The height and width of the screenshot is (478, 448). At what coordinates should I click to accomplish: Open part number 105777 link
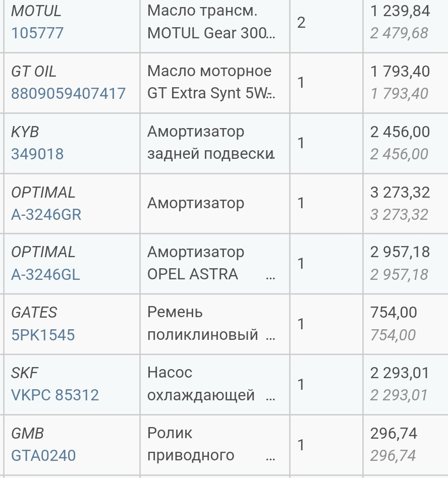pyautogui.click(x=37, y=33)
